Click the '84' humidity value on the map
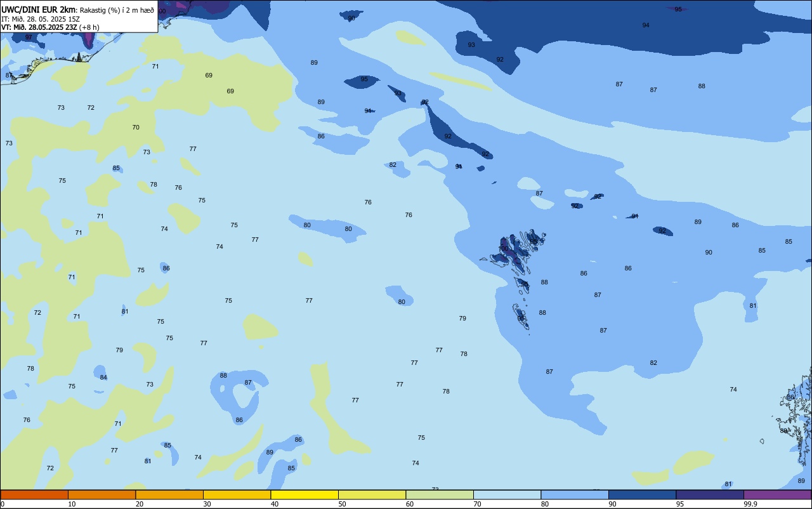This screenshot has width=812, height=509. click(103, 378)
